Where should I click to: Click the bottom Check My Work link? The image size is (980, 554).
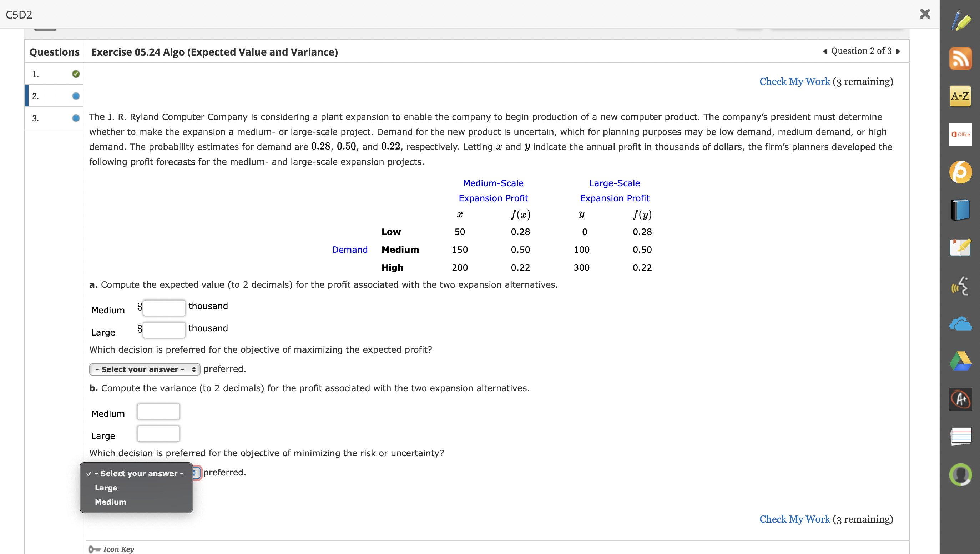click(794, 519)
